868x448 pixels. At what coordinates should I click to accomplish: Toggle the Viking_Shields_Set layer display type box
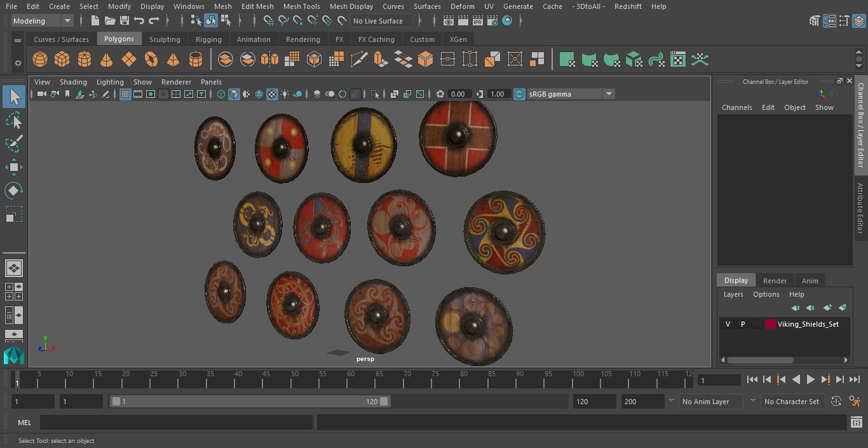(x=757, y=324)
